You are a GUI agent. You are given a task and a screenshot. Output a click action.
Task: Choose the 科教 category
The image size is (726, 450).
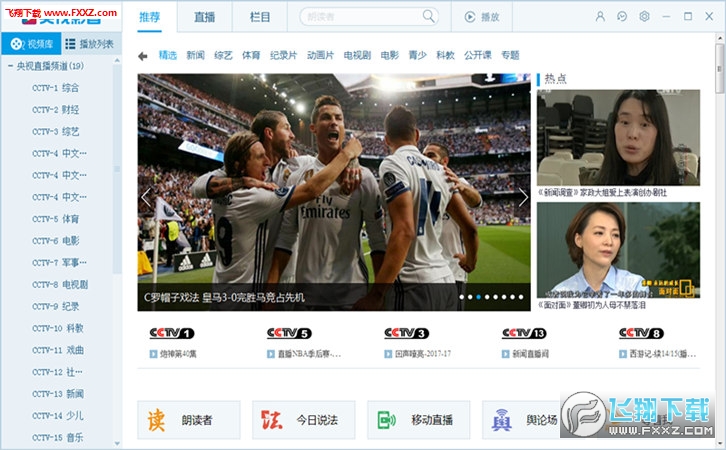point(445,55)
